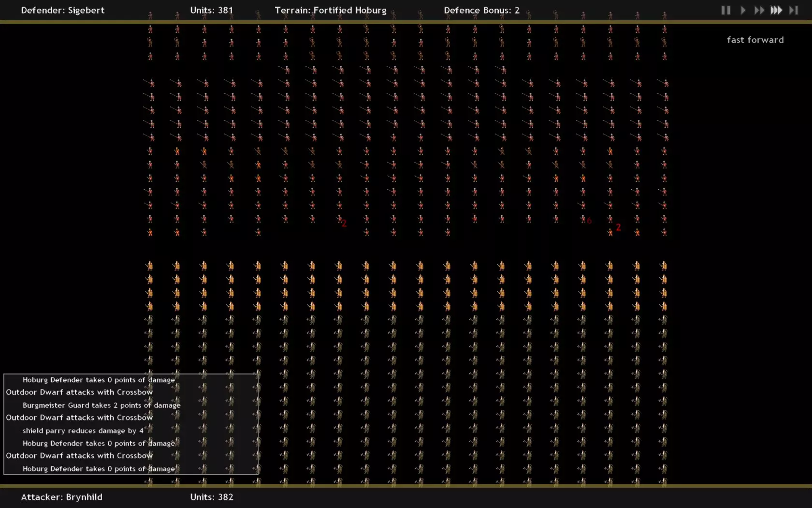This screenshot has height=508, width=812.
Task: Click the double-arrow fast forward button
Action: pyautogui.click(x=759, y=10)
